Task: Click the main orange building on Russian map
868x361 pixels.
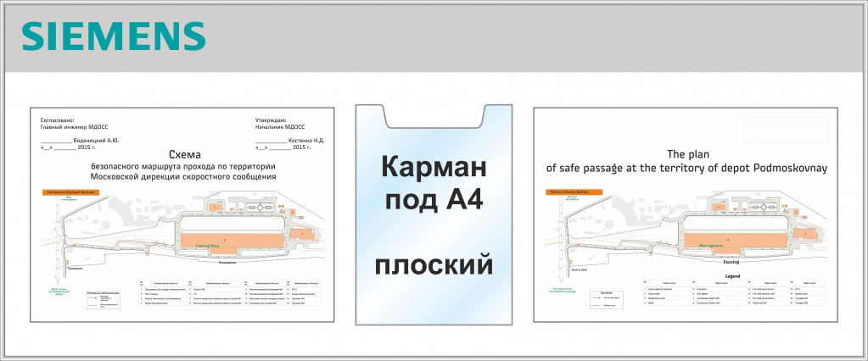Action: pos(232,244)
